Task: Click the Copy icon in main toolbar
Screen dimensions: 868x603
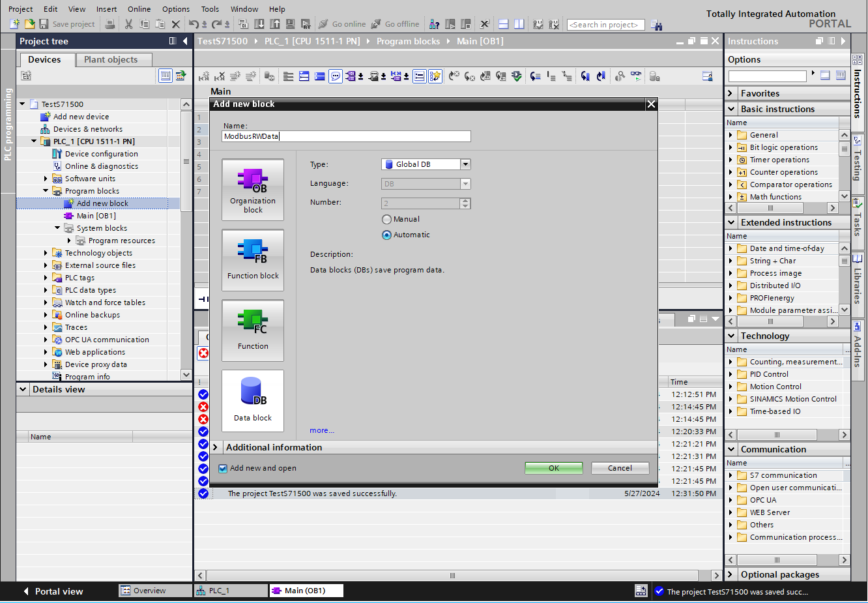Action: point(144,24)
